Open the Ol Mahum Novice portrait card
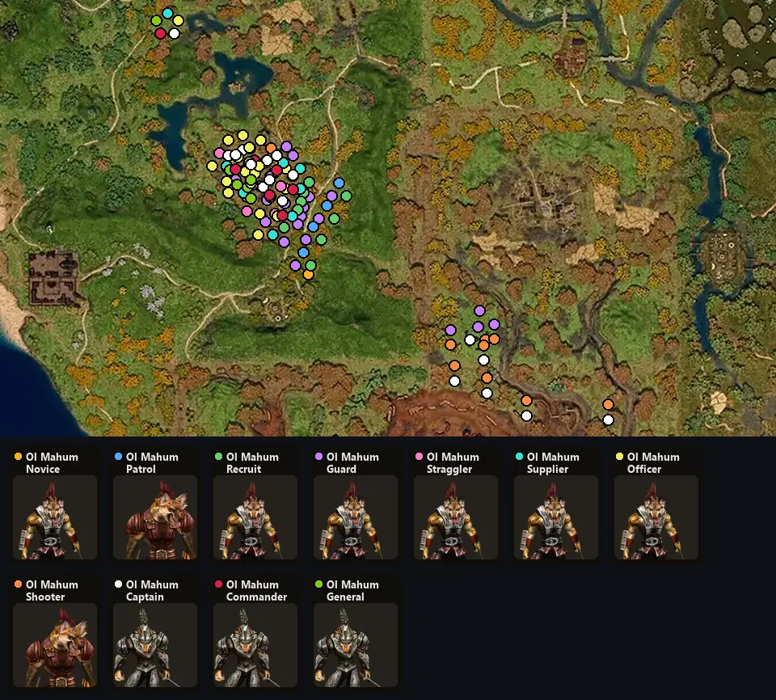This screenshot has width=776, height=700. coord(55,517)
